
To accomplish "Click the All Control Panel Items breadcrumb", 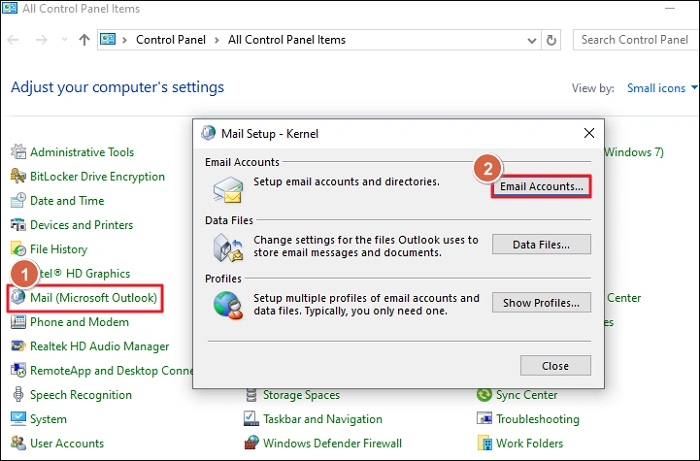I will (x=287, y=40).
